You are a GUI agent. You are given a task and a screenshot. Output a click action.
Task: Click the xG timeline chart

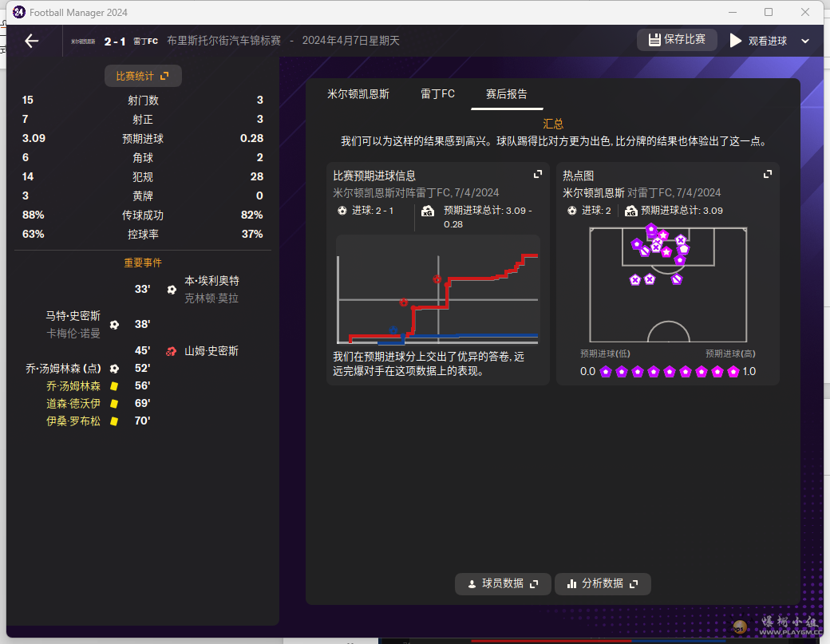pos(438,290)
